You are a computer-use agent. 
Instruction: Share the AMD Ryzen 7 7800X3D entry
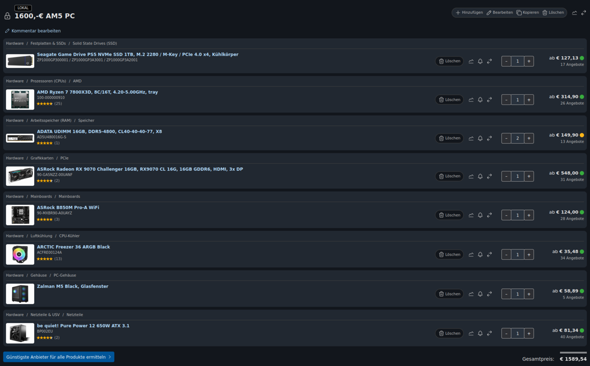point(471,100)
